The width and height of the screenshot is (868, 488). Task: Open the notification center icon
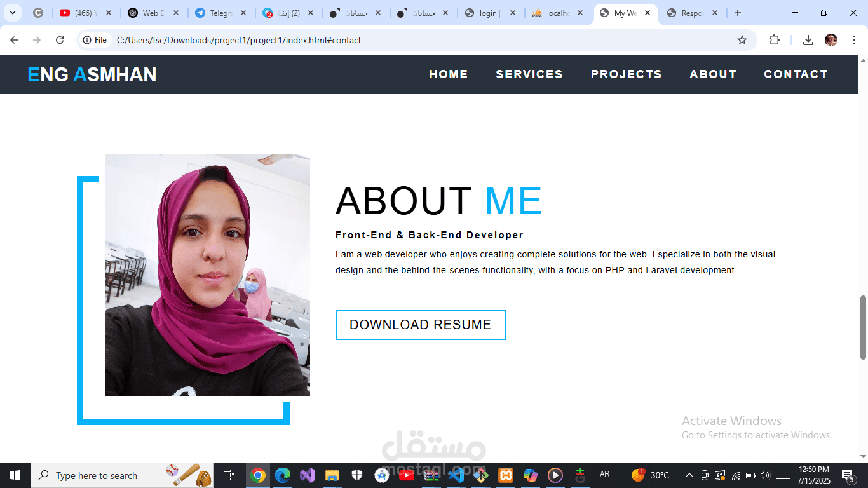click(848, 475)
